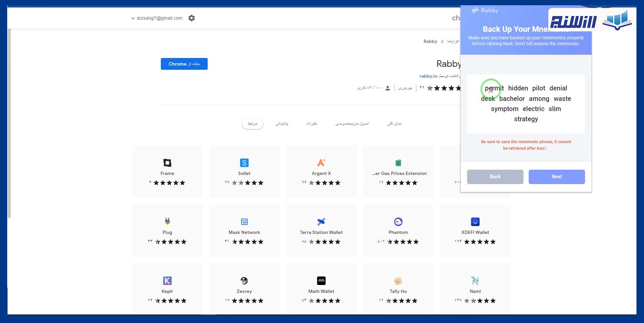Click the XDEFI Wallet icon
The height and width of the screenshot is (323, 644).
[475, 222]
